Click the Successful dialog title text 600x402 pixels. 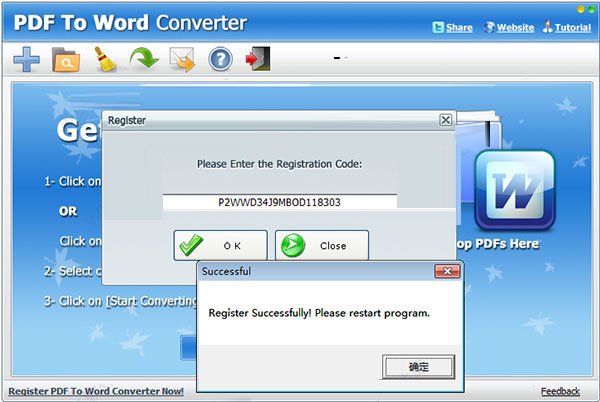[x=227, y=271]
